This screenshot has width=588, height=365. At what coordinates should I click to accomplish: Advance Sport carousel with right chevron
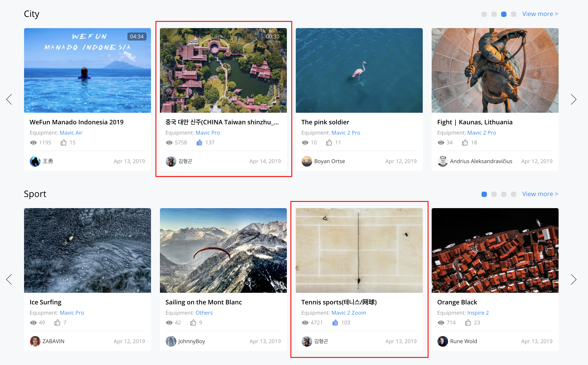click(574, 279)
